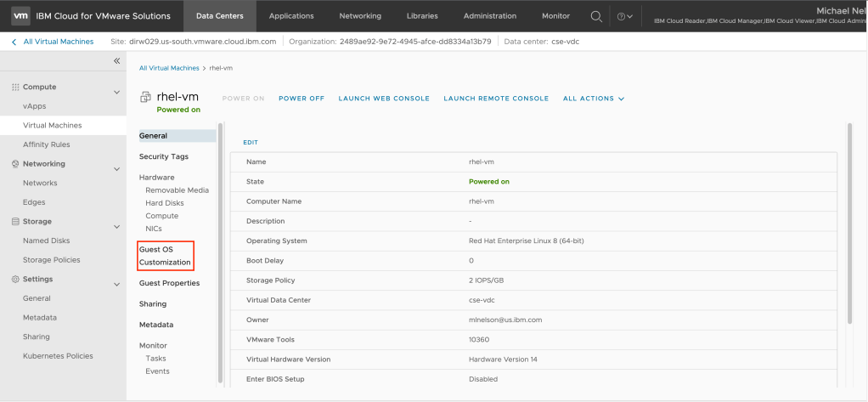Screen dimensions: 868x402
Task: Collapse the Compute section chevron
Action: pos(117,92)
